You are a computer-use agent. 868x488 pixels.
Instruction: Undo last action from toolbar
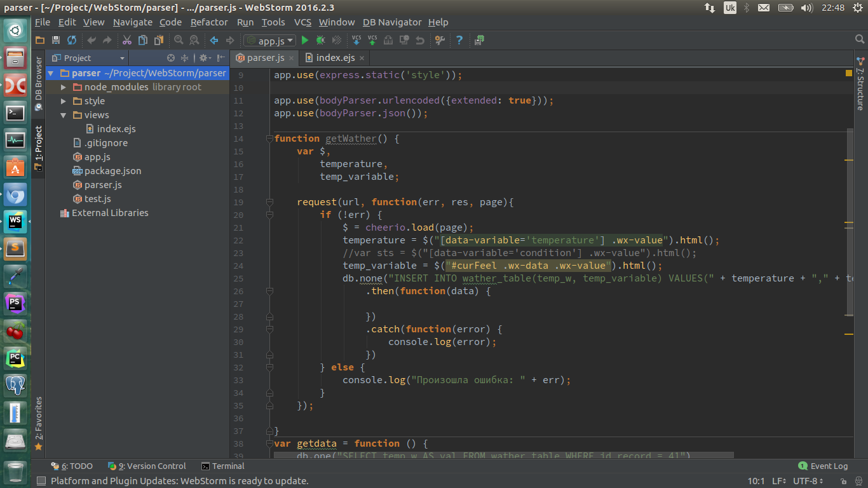92,40
